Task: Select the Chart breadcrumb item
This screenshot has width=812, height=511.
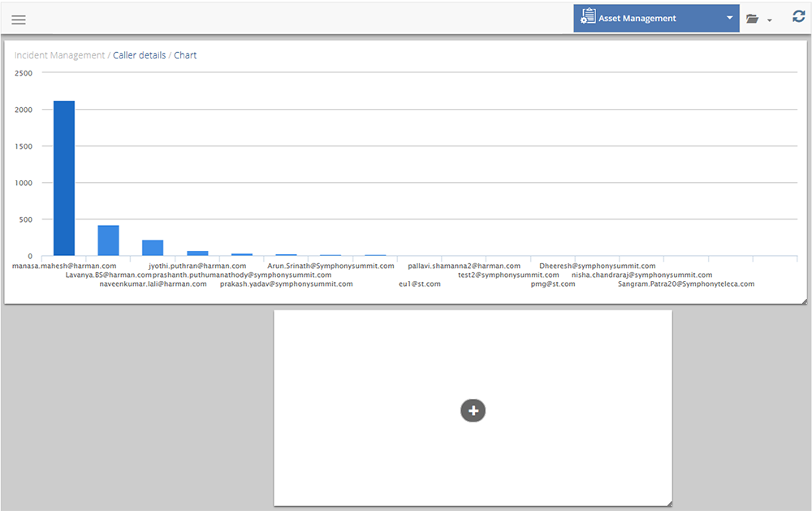Action: pyautogui.click(x=185, y=55)
